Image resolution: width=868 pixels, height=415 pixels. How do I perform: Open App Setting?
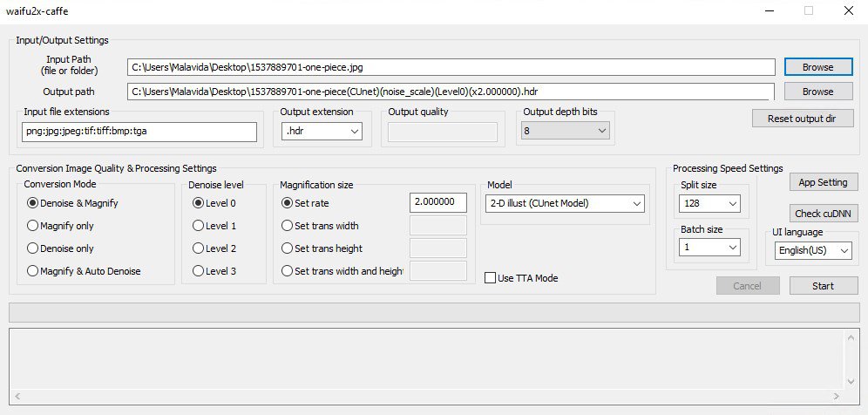coord(824,182)
